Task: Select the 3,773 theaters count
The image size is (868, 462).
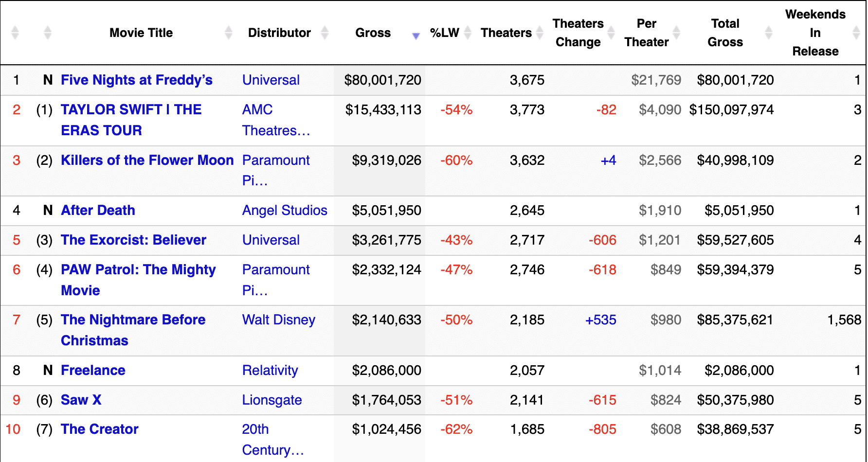Action: pyautogui.click(x=527, y=109)
